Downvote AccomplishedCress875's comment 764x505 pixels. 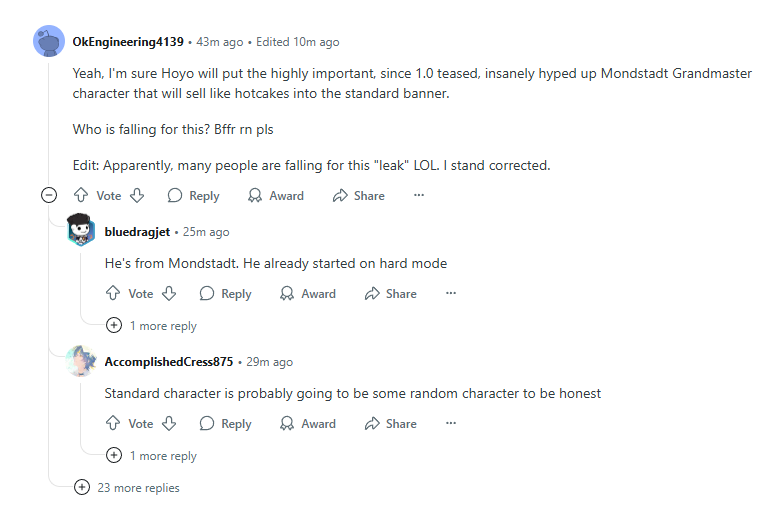[169, 424]
